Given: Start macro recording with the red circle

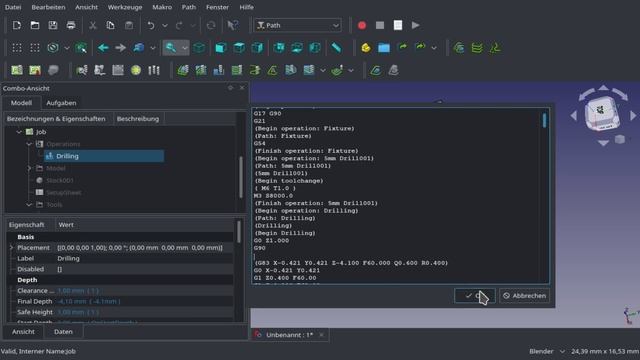Looking at the screenshot, I should coord(362,25).
